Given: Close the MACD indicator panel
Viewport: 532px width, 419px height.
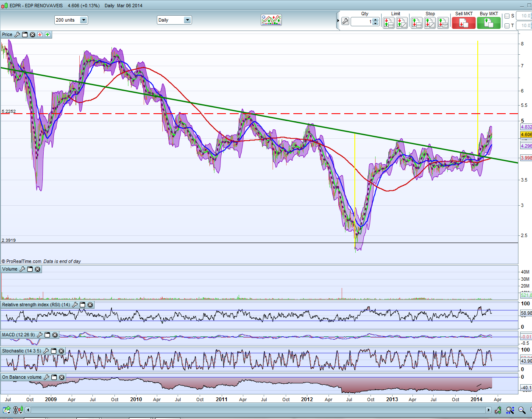Looking at the screenshot, I should click(x=55, y=335).
